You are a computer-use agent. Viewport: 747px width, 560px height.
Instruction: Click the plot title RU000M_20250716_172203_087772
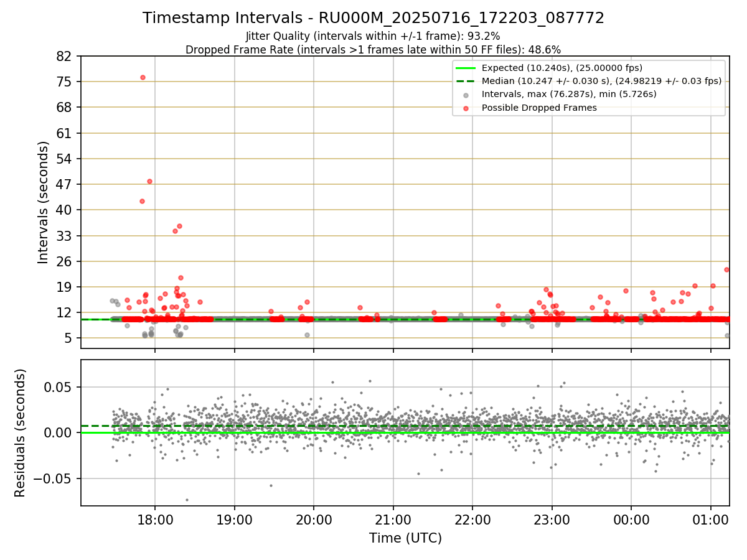(374, 18)
